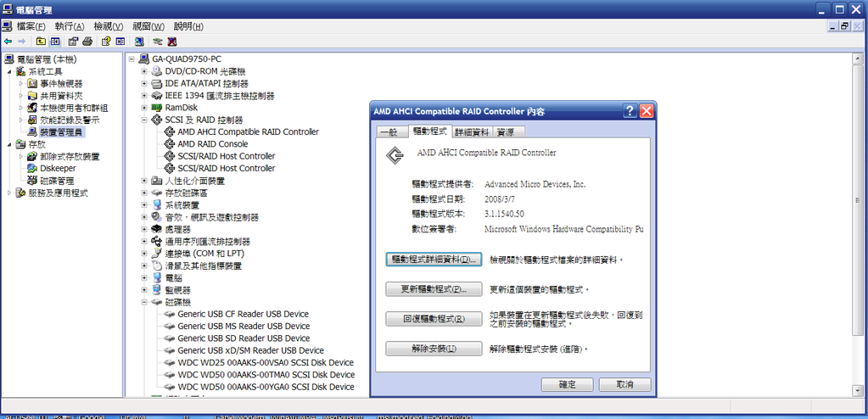The height and width of the screenshot is (419, 868).
Task: Open the 檔案(F) menu
Action: (x=31, y=26)
